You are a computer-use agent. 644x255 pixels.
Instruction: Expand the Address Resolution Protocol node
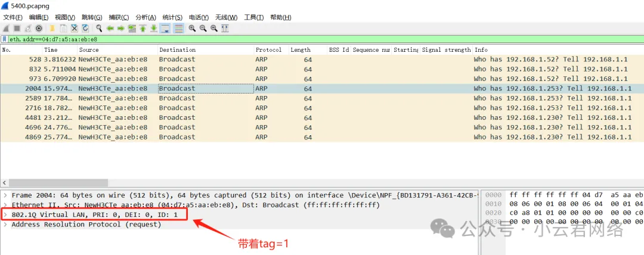5,225
